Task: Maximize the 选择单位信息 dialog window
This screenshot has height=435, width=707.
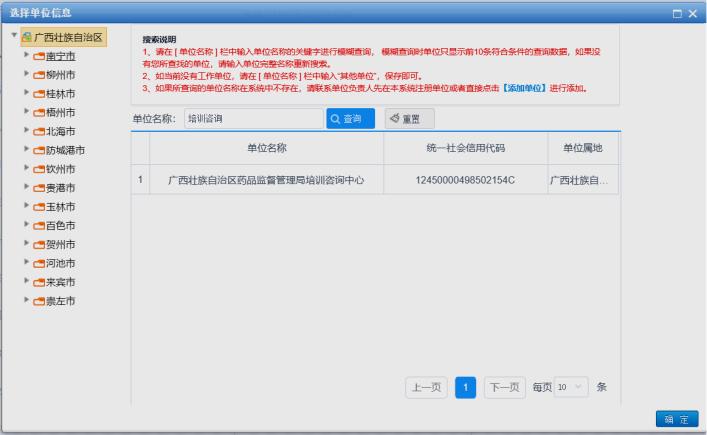Action: [677, 12]
